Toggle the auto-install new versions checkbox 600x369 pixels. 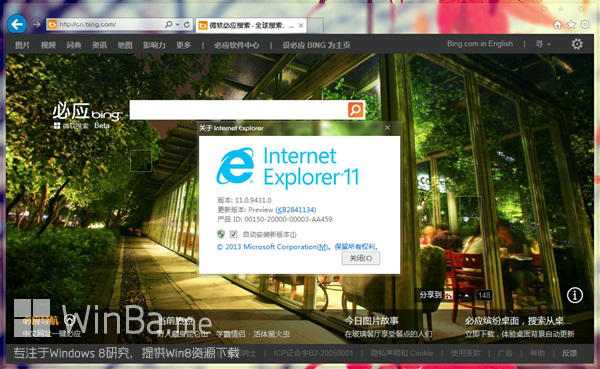[233, 234]
